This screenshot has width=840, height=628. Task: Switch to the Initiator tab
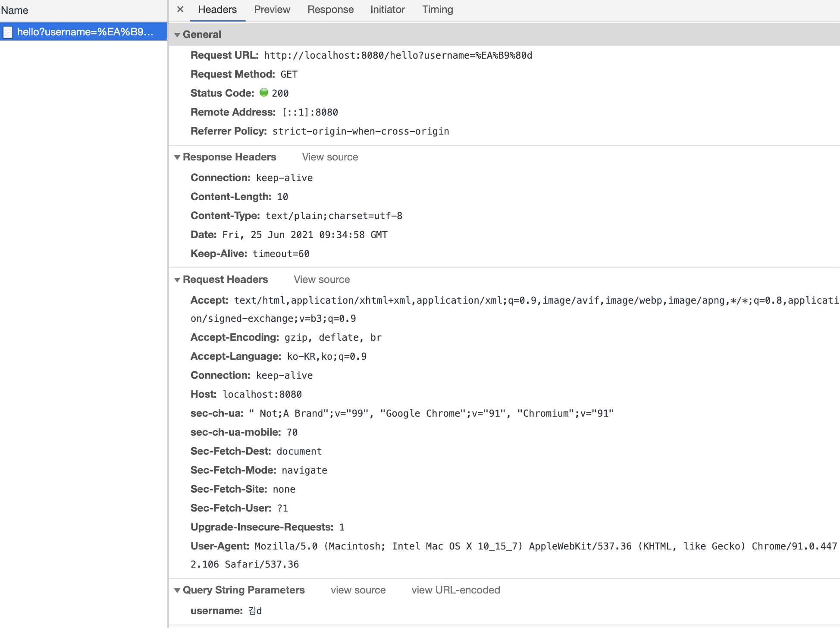pos(387,9)
